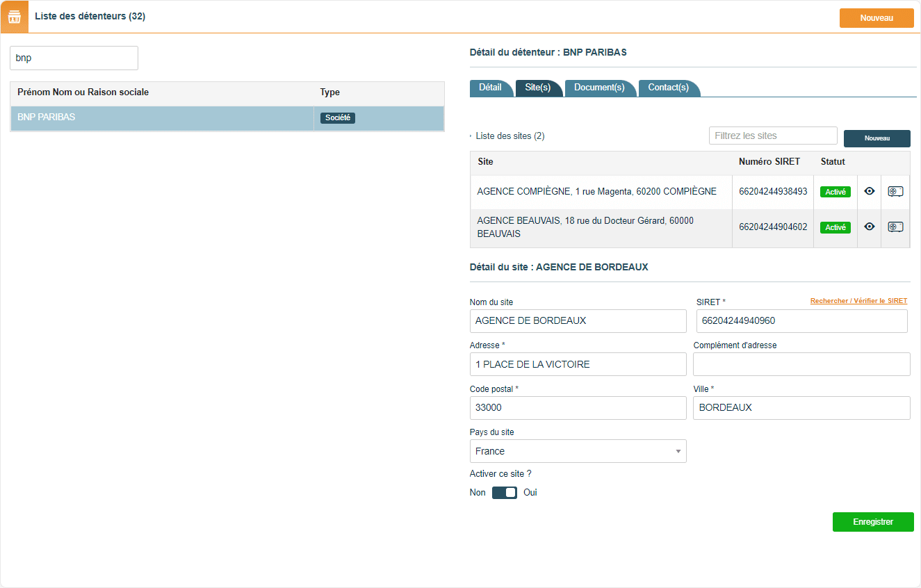Image resolution: width=921 pixels, height=588 pixels.
Task: Click the Type column header
Action: point(330,92)
